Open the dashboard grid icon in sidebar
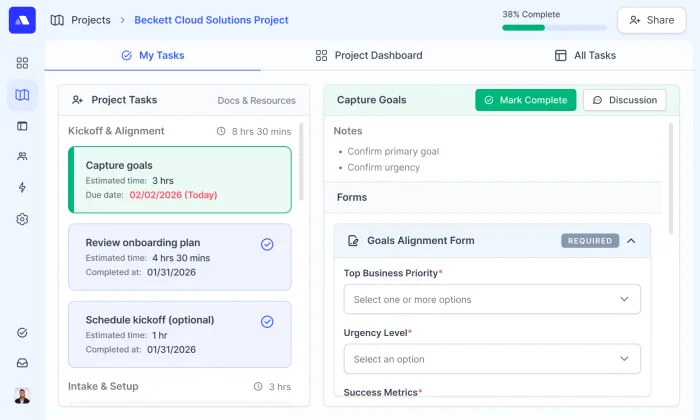 pos(22,63)
